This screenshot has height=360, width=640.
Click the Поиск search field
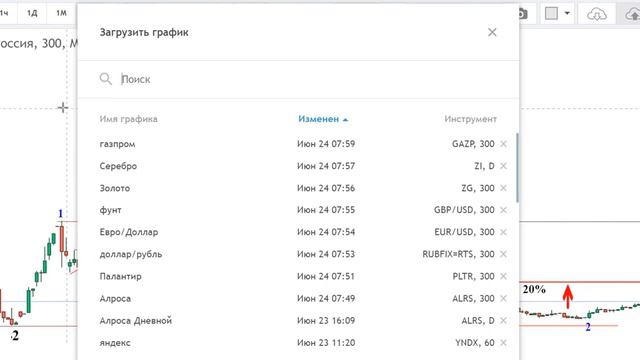[x=310, y=79]
